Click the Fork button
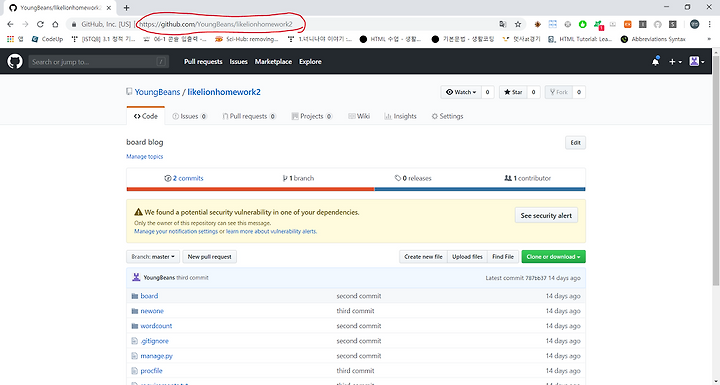720x385 pixels. click(x=558, y=92)
